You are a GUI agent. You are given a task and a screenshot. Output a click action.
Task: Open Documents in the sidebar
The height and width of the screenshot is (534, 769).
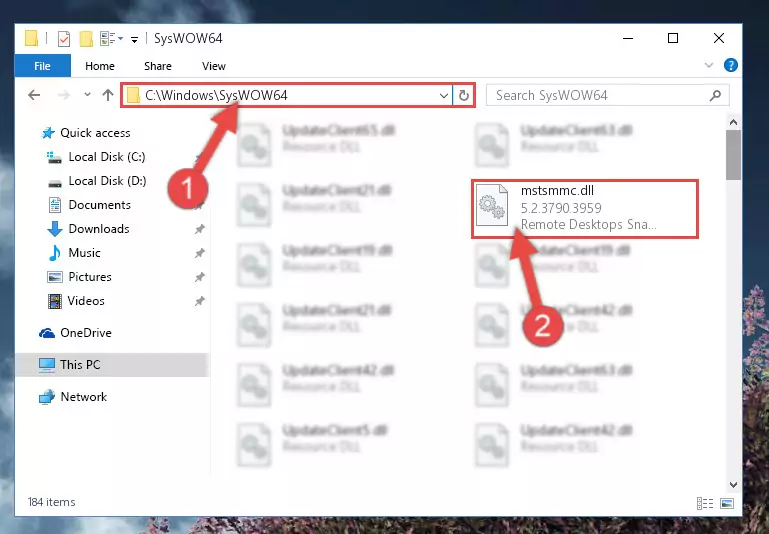click(x=100, y=205)
